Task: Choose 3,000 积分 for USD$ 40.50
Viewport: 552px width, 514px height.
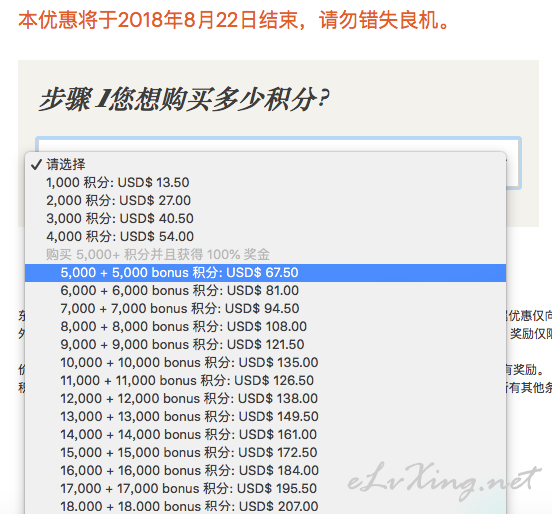Action: tap(265, 218)
